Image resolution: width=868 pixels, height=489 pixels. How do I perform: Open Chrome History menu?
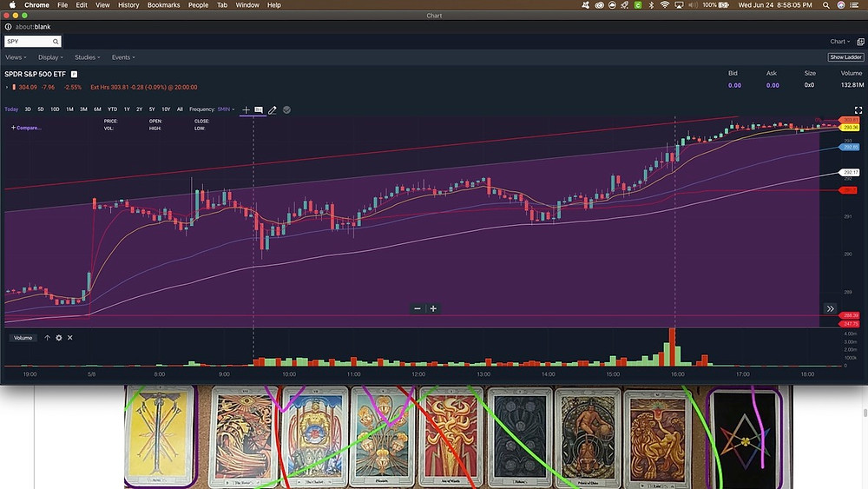coord(128,5)
